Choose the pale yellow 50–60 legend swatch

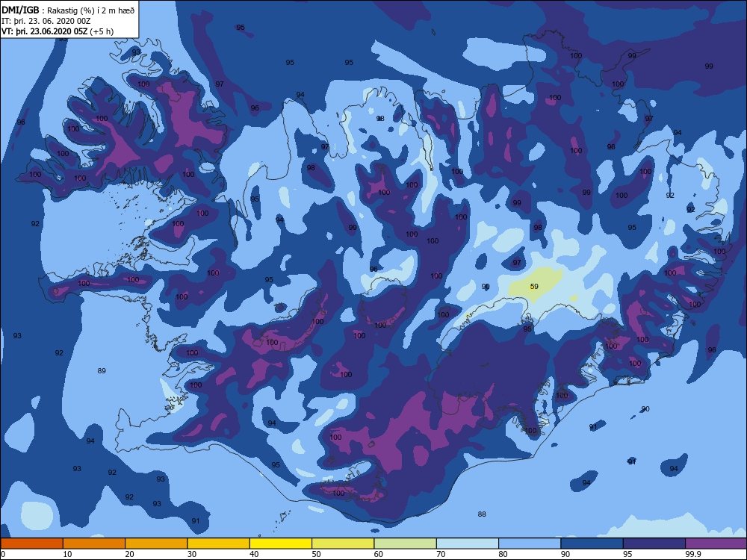point(343,544)
